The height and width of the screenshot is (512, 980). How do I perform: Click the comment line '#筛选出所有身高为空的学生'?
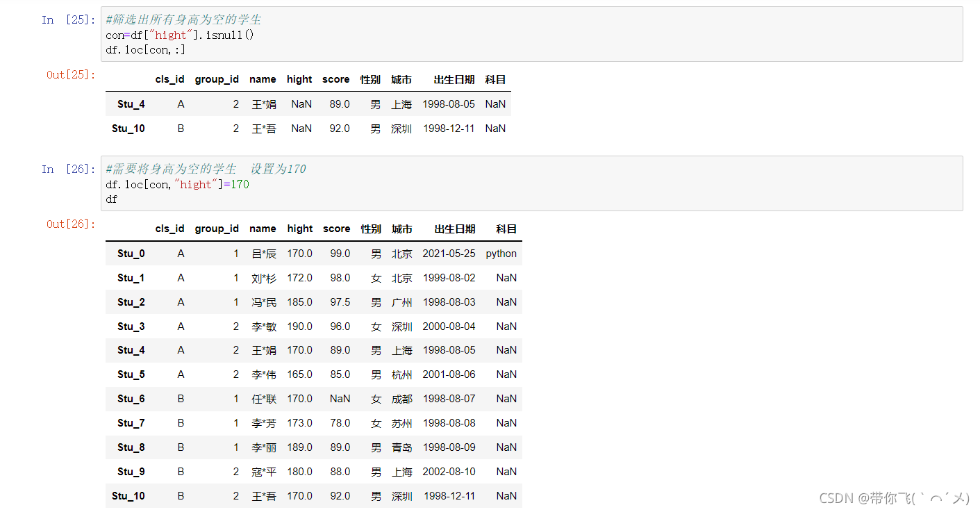coord(184,19)
